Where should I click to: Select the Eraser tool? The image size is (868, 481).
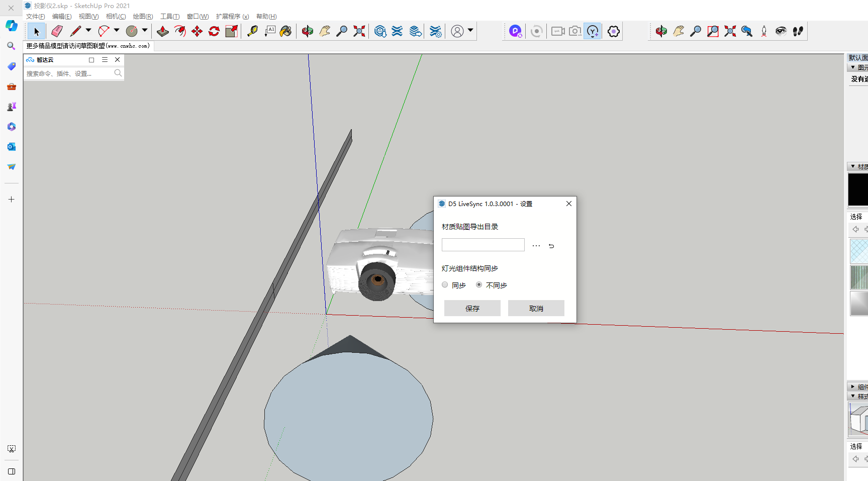coord(57,31)
